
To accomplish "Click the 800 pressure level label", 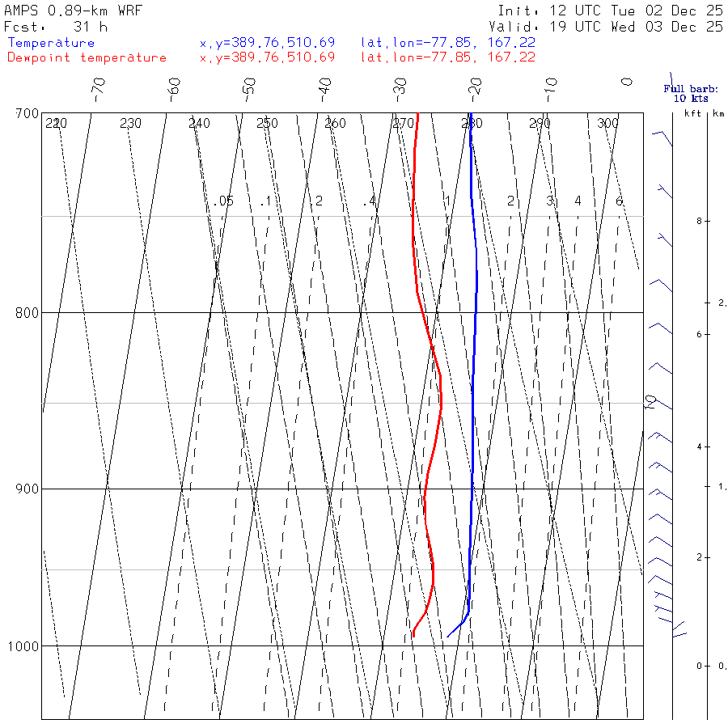I will point(27,313).
